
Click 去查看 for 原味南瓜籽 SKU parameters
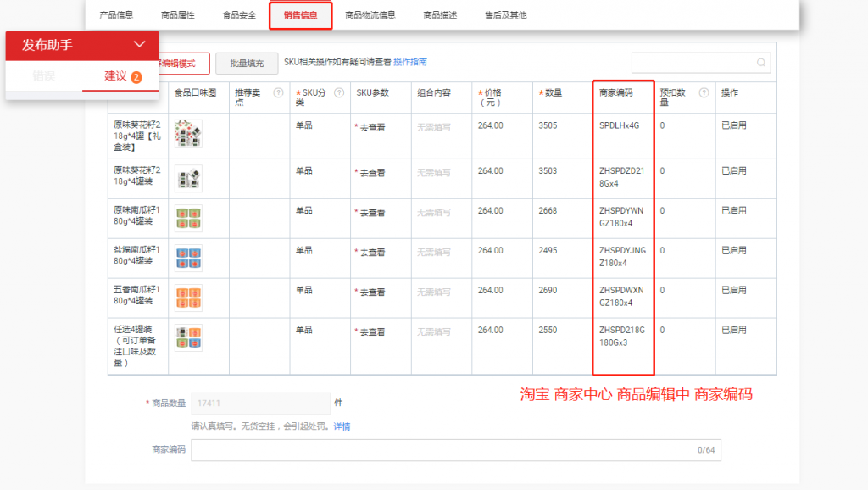tap(371, 213)
